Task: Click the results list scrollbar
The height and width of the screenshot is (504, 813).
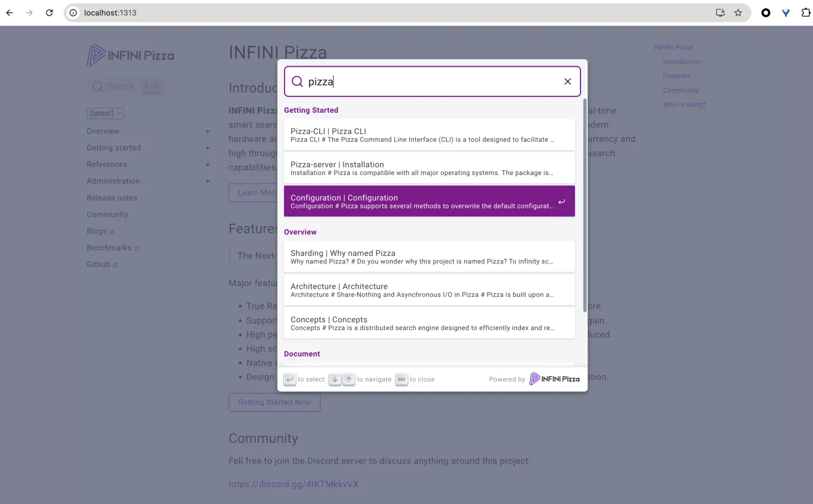Action: (x=585, y=205)
